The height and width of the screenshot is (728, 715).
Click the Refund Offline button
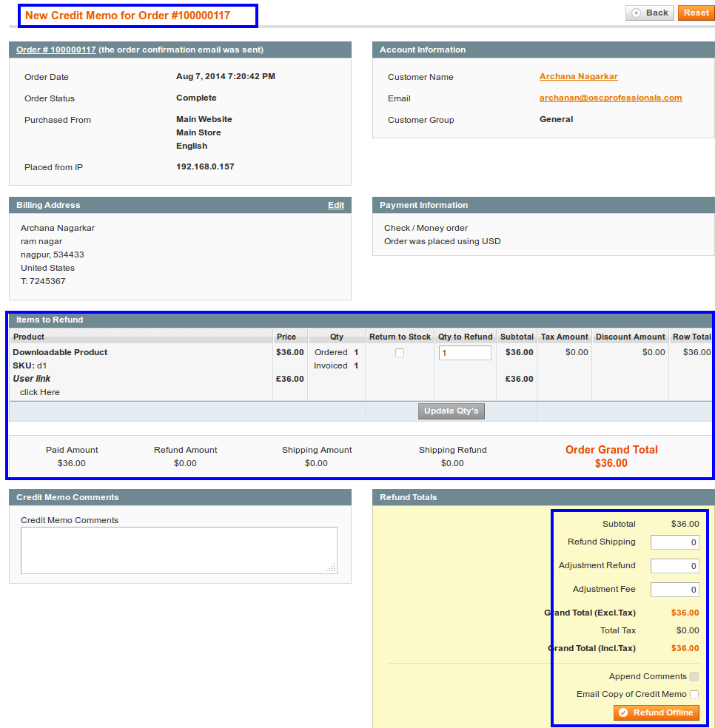[656, 712]
